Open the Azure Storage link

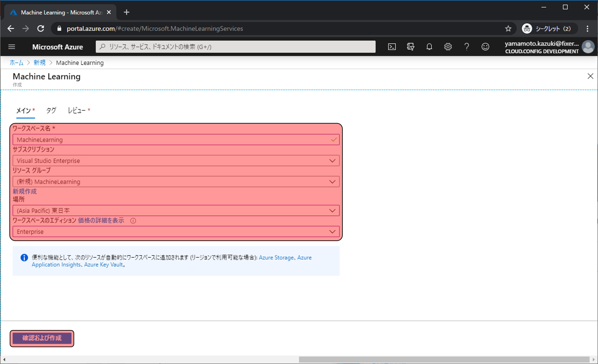[x=276, y=258]
